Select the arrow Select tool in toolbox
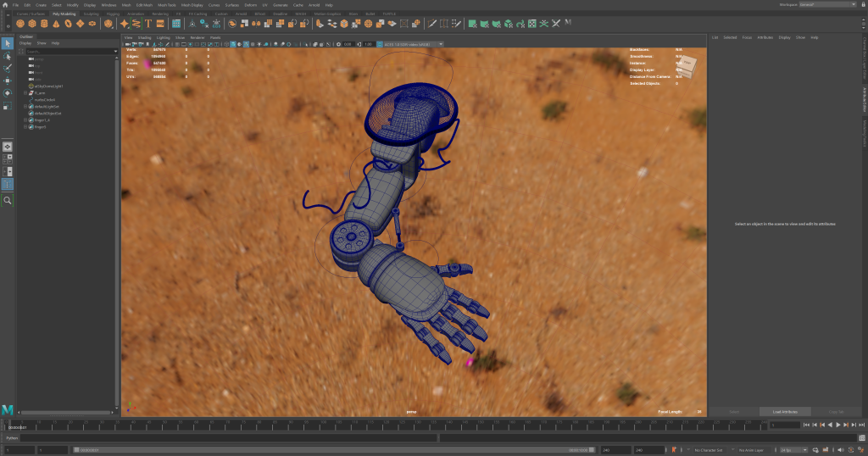Viewport: 868px width, 456px height. [x=8, y=43]
